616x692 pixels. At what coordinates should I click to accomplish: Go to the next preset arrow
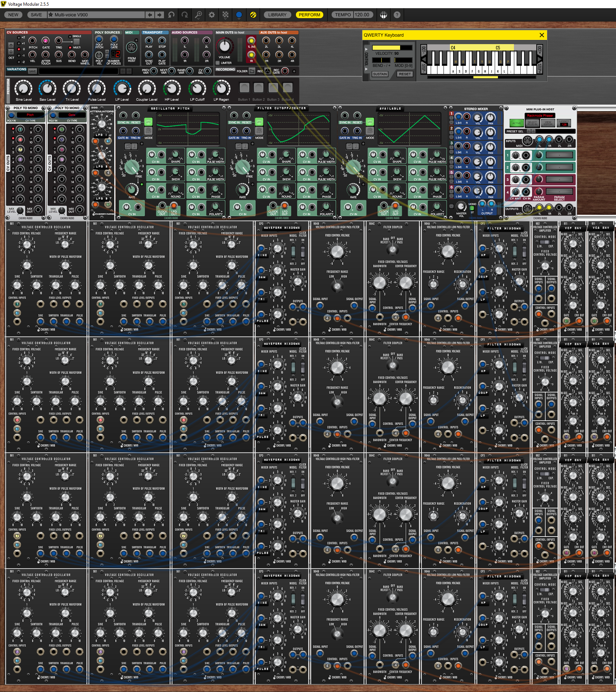coord(159,15)
